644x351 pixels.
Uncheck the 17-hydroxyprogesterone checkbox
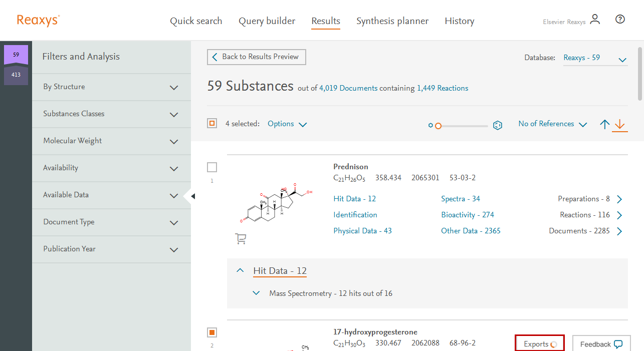(212, 332)
